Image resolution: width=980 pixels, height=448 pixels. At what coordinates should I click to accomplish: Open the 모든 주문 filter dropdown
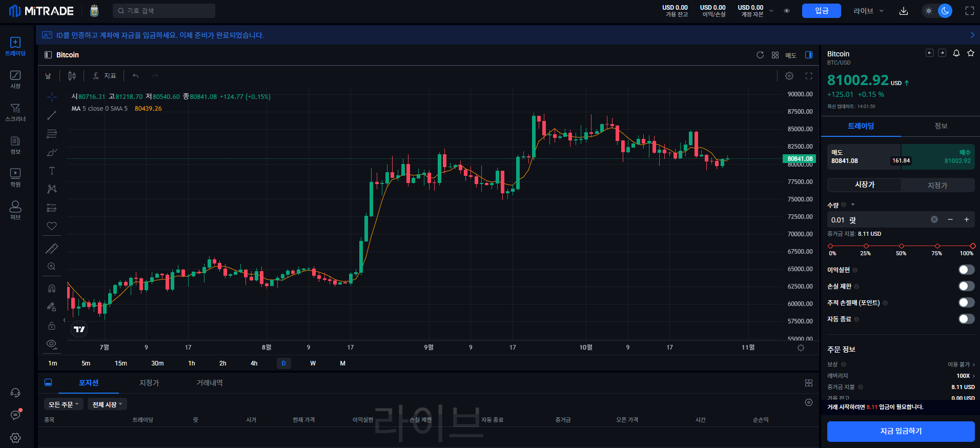click(64, 404)
